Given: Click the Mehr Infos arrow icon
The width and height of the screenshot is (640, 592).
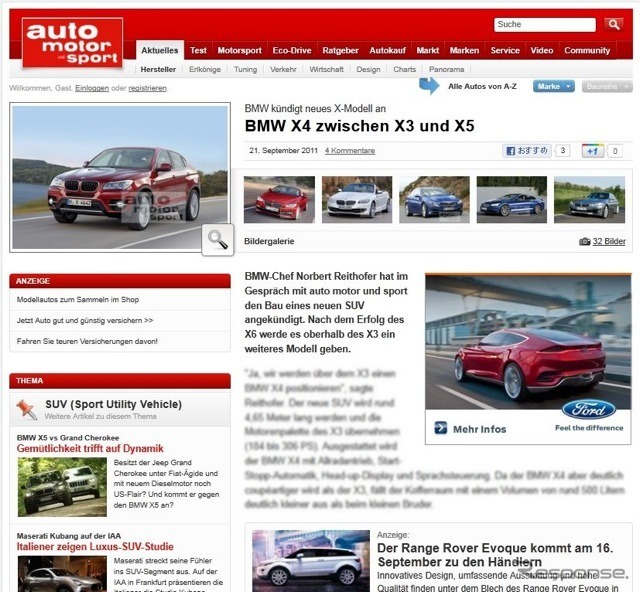Looking at the screenshot, I should tap(441, 427).
